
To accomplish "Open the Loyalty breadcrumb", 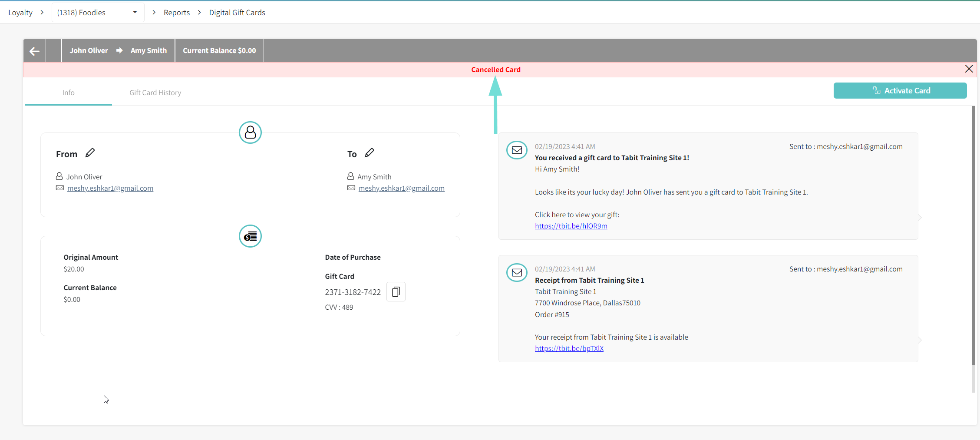I will [x=20, y=13].
